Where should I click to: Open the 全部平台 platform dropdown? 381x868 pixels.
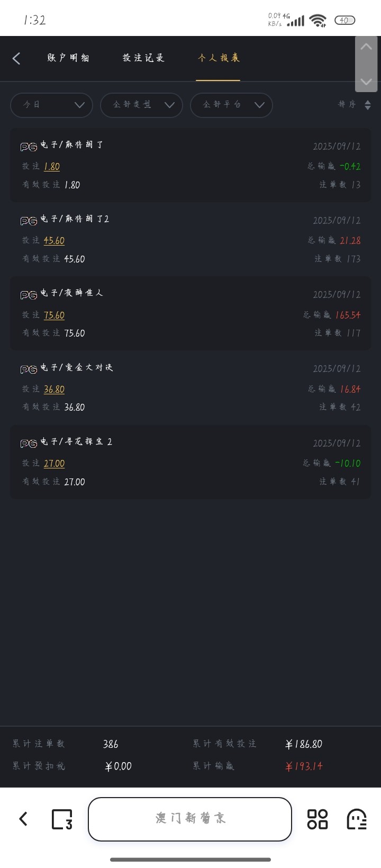pos(231,105)
